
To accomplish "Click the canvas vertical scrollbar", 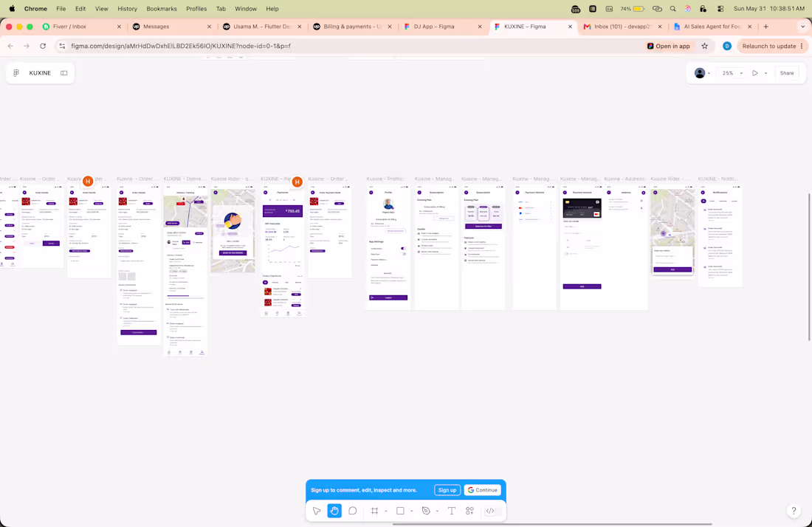I will (809, 266).
